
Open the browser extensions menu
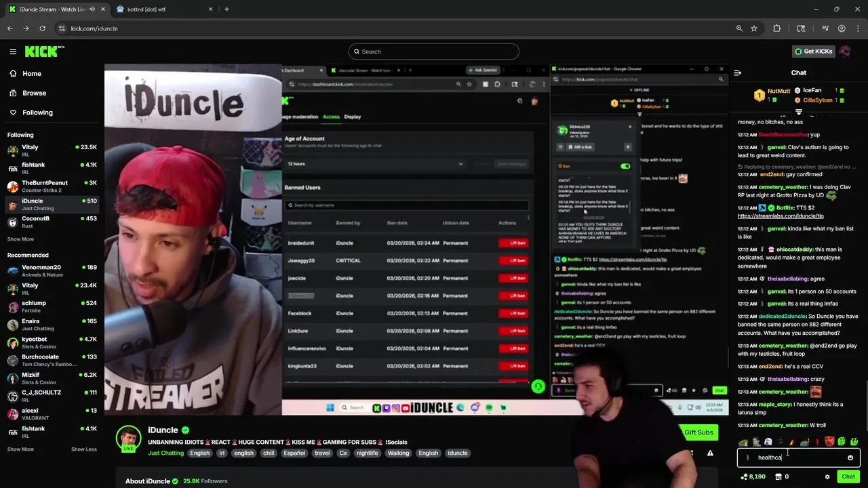pos(777,28)
